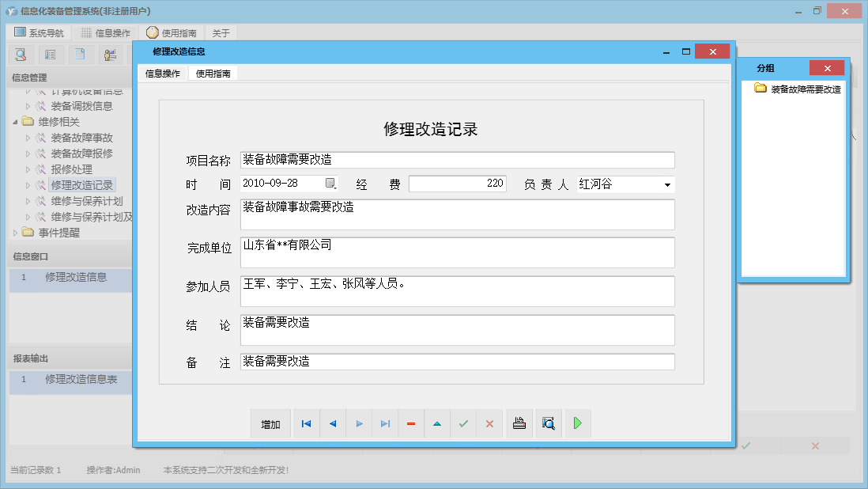
Task: Jump to the first record
Action: pyautogui.click(x=306, y=424)
